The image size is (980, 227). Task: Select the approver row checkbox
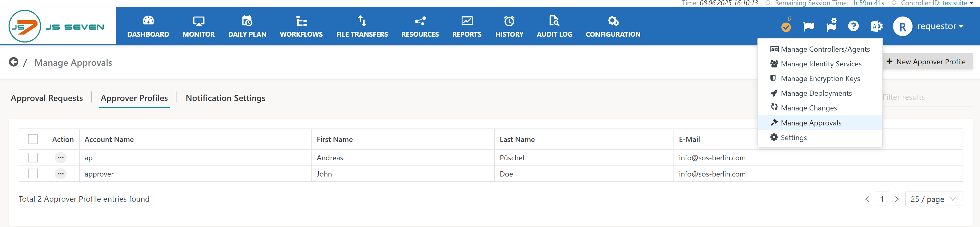pos(33,173)
